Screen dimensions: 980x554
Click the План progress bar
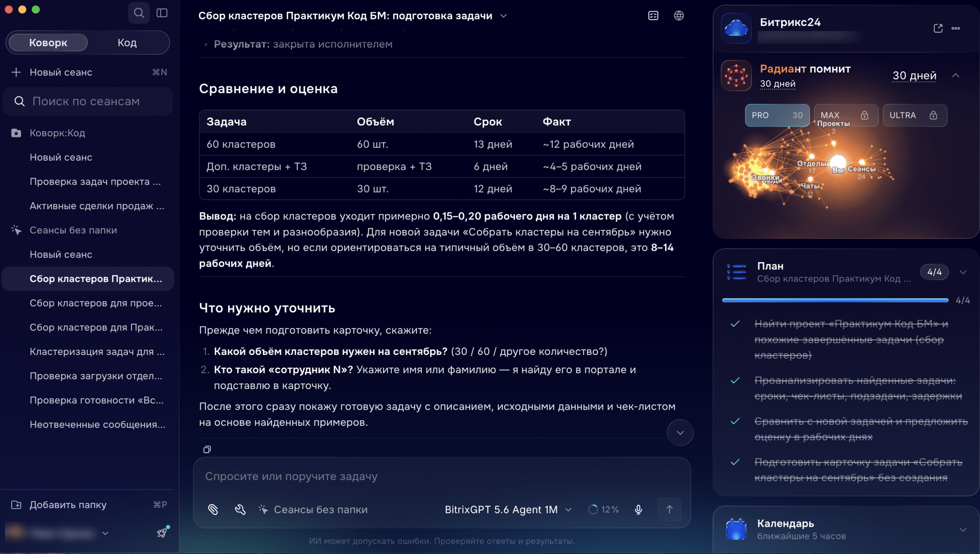pyautogui.click(x=835, y=300)
